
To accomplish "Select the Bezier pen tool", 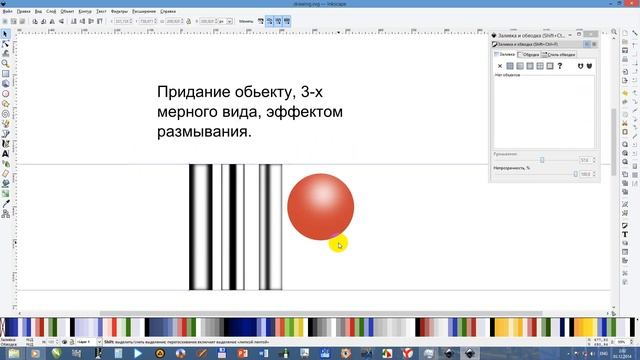I will tap(5, 134).
